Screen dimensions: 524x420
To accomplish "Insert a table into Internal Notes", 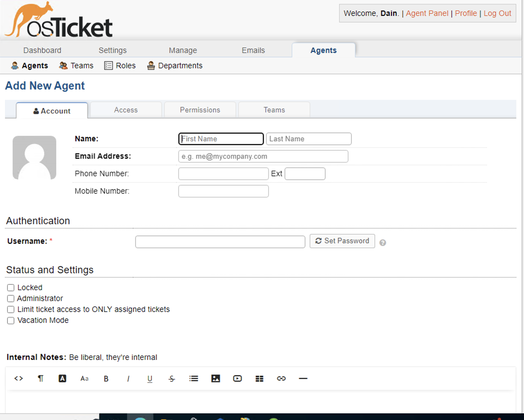I will (x=259, y=379).
